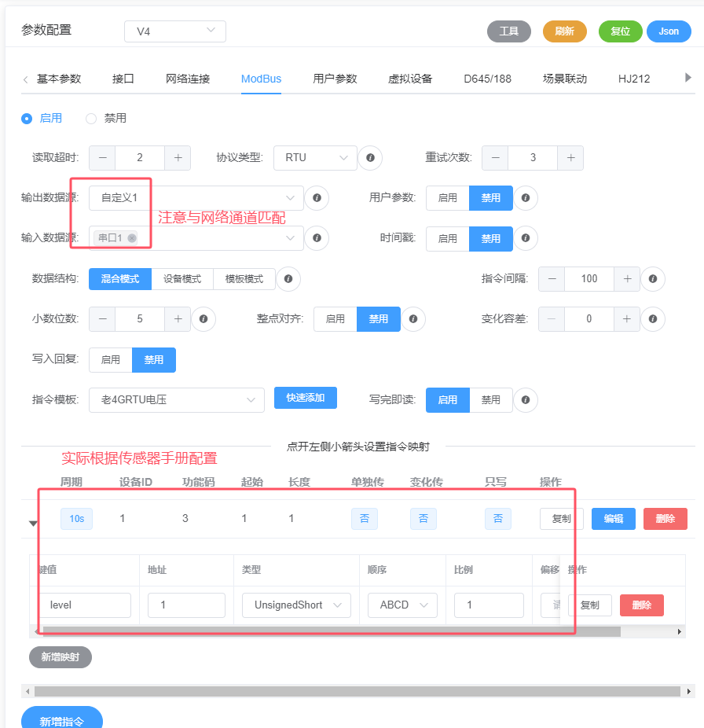Image resolution: width=704 pixels, height=728 pixels.
Task: Click the 比例 input field
Action: point(489,605)
